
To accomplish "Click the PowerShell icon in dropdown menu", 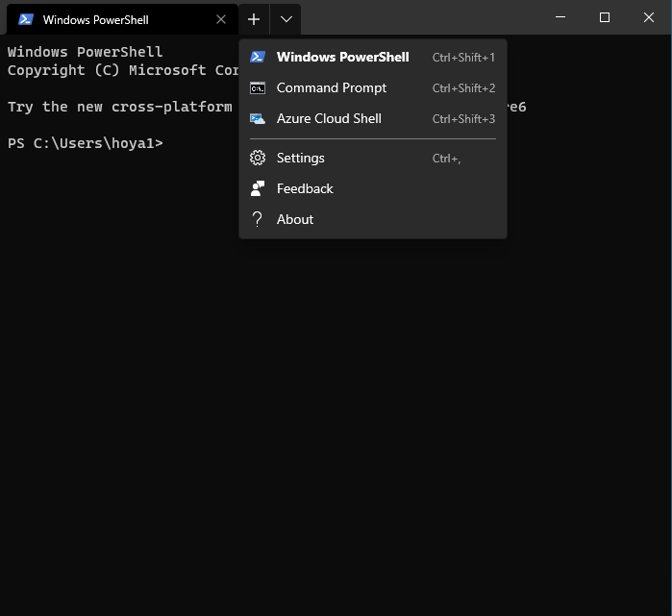I will pyautogui.click(x=258, y=57).
